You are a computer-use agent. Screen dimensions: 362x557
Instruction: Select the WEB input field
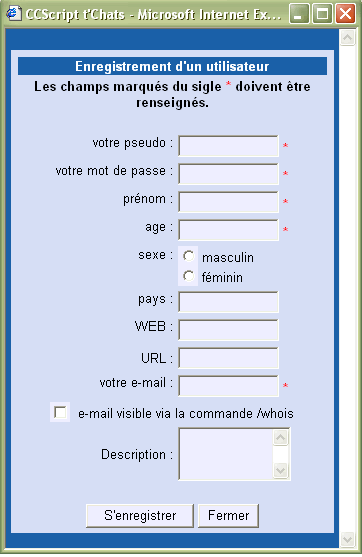click(x=228, y=330)
